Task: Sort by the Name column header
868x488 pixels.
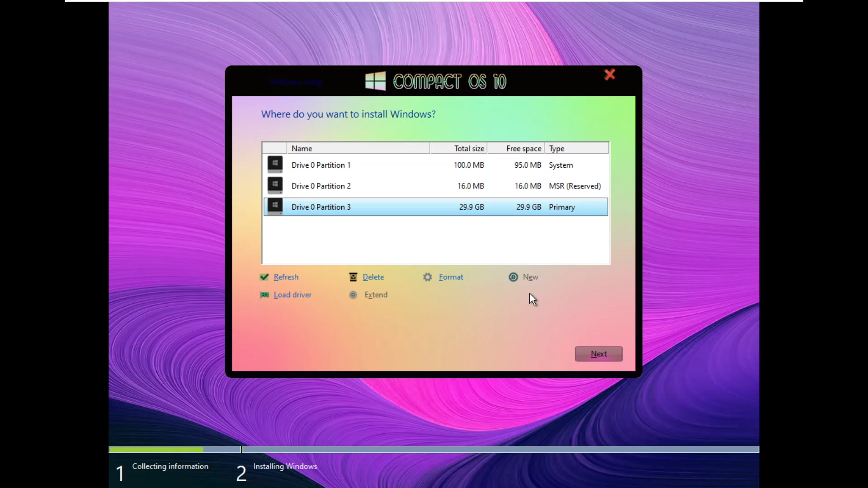Action: click(x=358, y=148)
